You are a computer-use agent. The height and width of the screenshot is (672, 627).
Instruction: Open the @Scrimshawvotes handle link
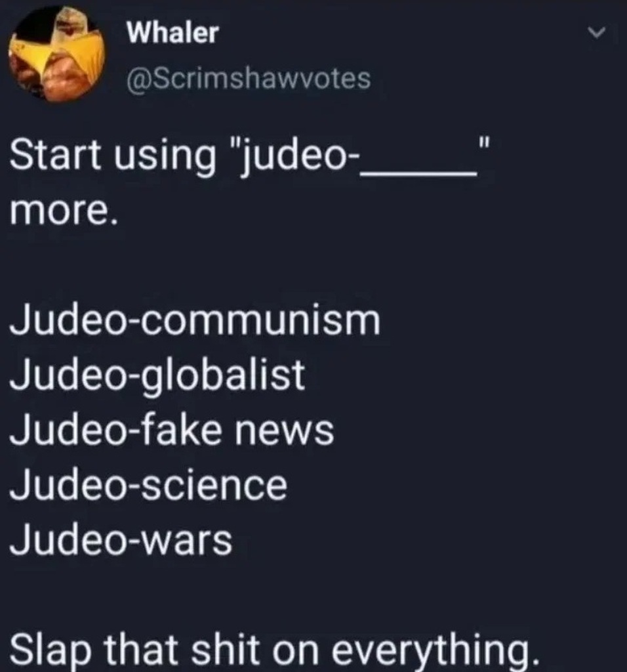[x=249, y=79]
